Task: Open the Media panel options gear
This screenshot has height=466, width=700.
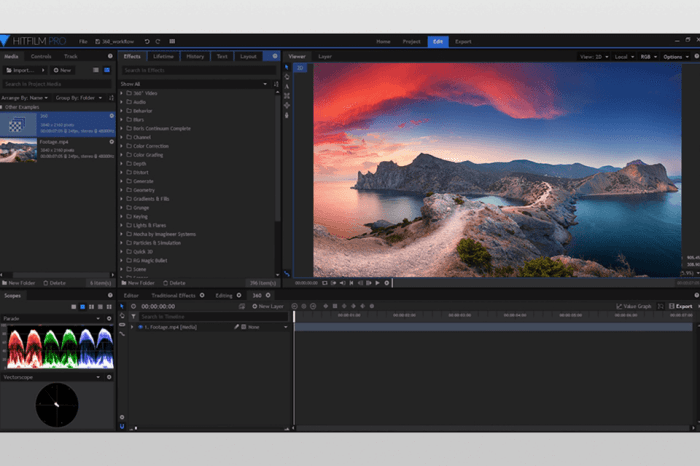Action: 110,56
